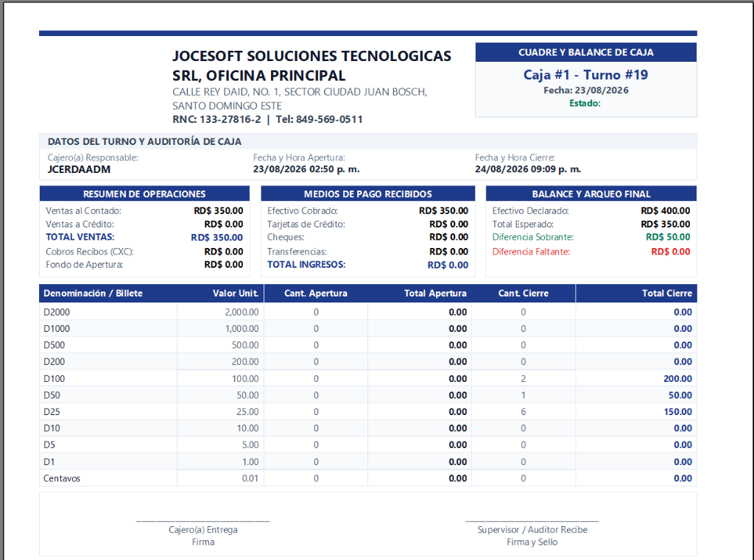The height and width of the screenshot is (560, 754).
Task: Select the D1 denomination row label
Action: coord(49,462)
